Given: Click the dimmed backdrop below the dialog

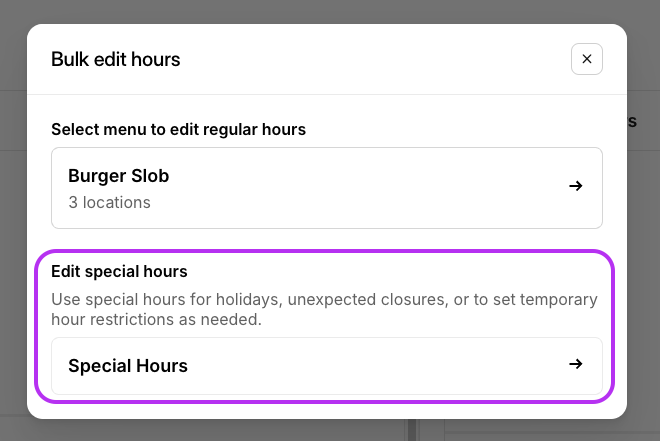Looking at the screenshot, I should click(x=330, y=430).
